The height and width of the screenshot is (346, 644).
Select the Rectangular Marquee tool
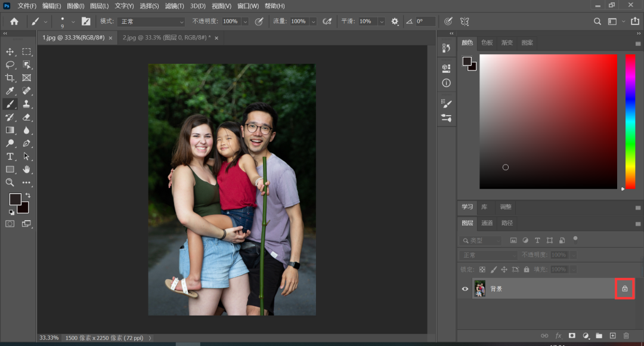pyautogui.click(x=26, y=52)
